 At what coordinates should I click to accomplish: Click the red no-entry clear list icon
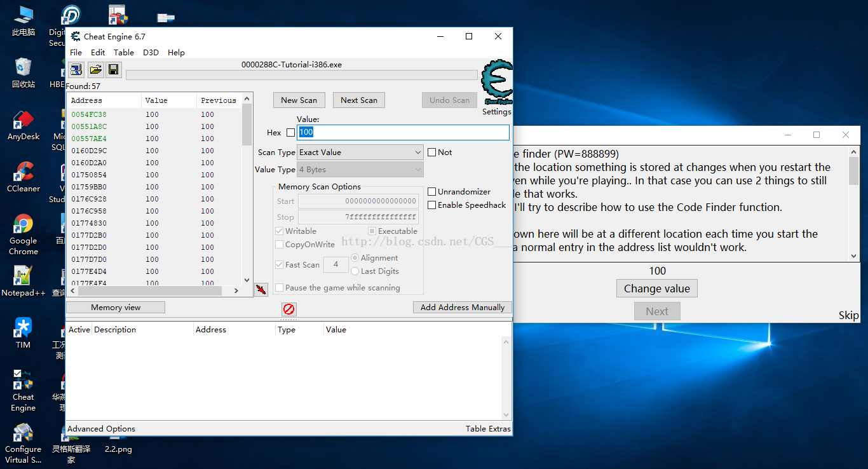(289, 309)
